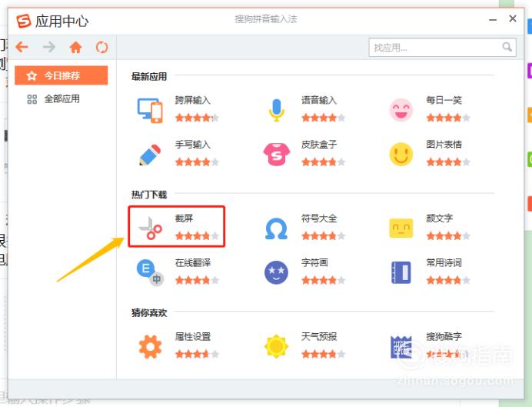Launch the 截屏 scissors icon
532x407 pixels.
[x=151, y=228]
